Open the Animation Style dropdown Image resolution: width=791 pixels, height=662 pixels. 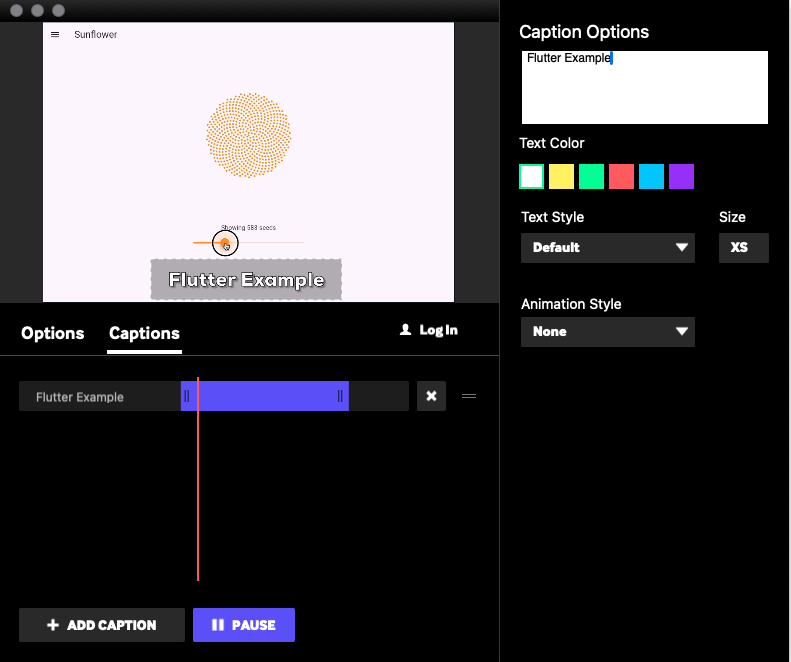pyautogui.click(x=608, y=332)
